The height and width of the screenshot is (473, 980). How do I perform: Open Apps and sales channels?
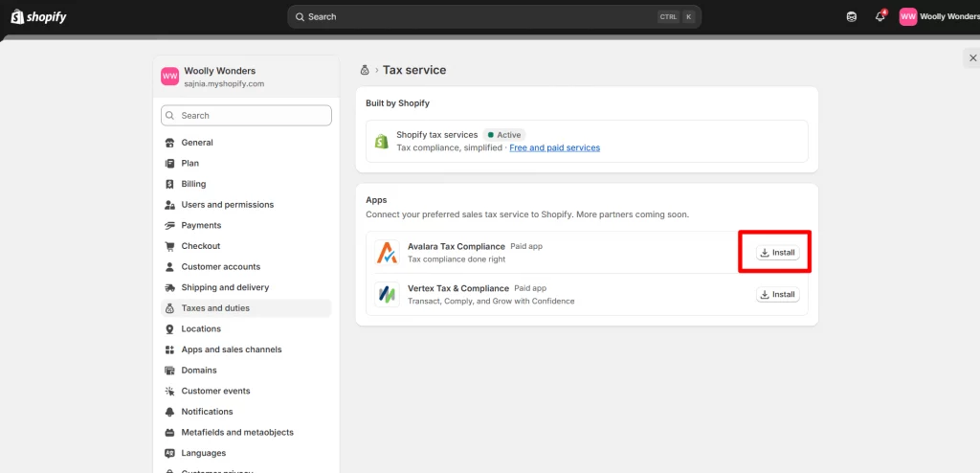point(246,349)
